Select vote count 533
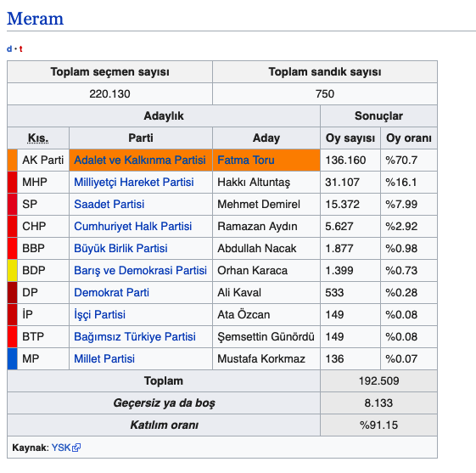The height and width of the screenshot is (473, 476). click(x=334, y=293)
